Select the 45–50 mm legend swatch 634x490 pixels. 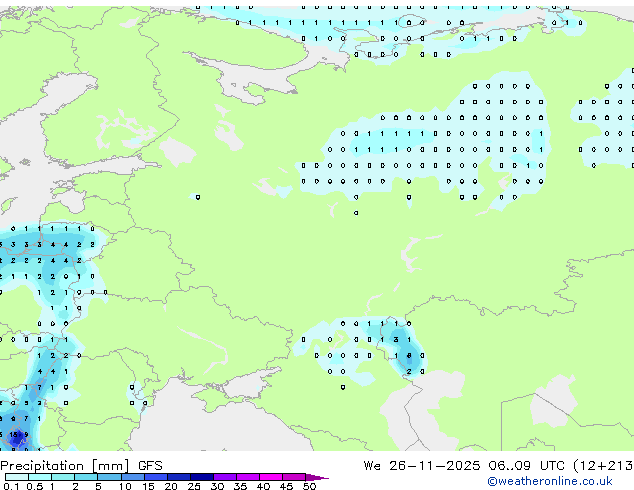point(294,477)
